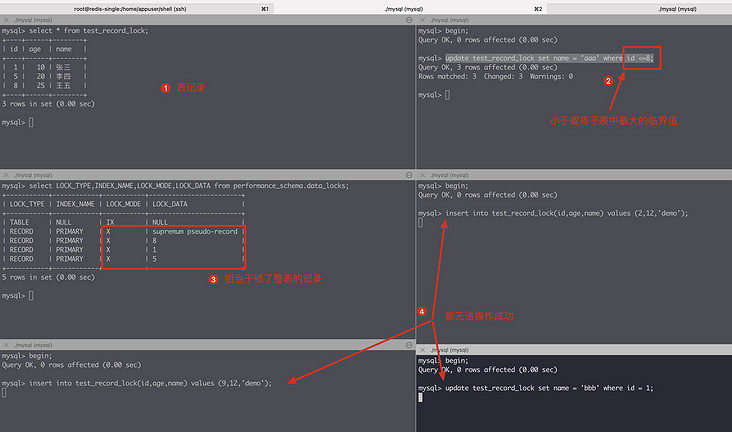Select the name cell 王五
This screenshot has width=732, height=432.
point(63,85)
